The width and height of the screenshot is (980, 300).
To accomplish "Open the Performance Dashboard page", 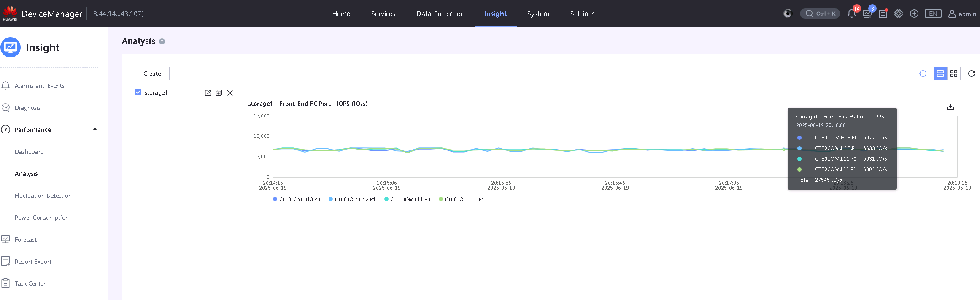I will (29, 152).
